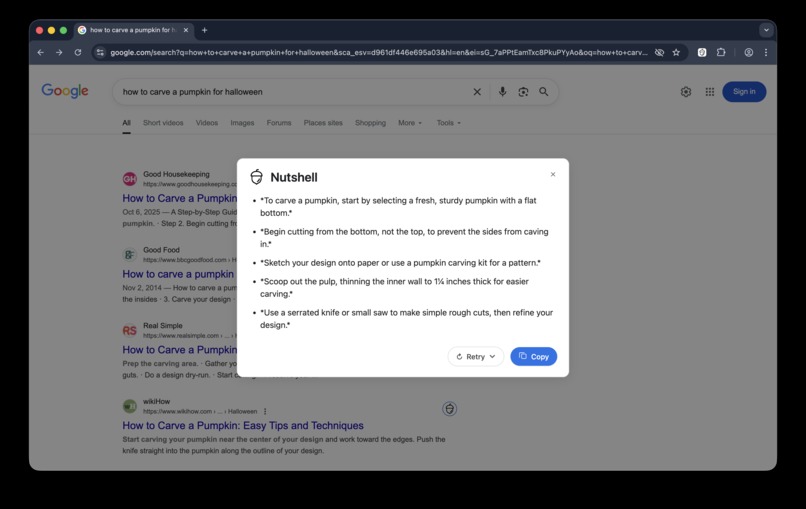
Task: Open Chrome three-dot menu
Action: point(766,52)
